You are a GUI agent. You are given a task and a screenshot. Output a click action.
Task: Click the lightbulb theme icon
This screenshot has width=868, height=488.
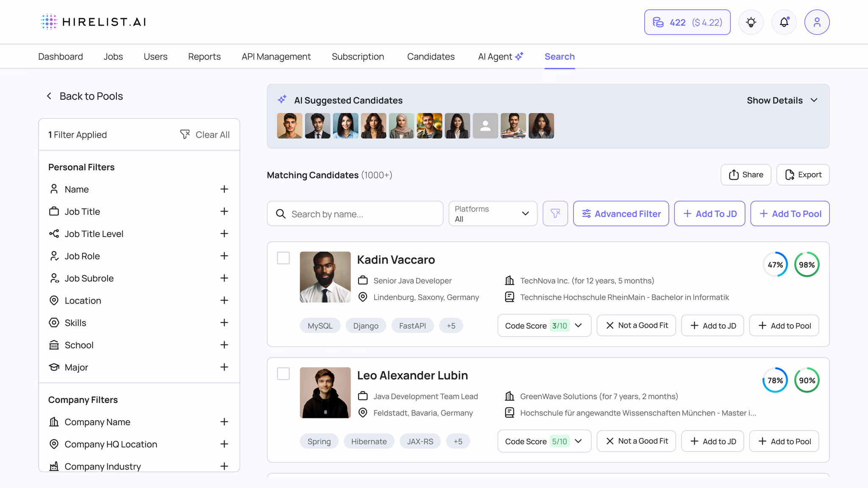coord(751,22)
